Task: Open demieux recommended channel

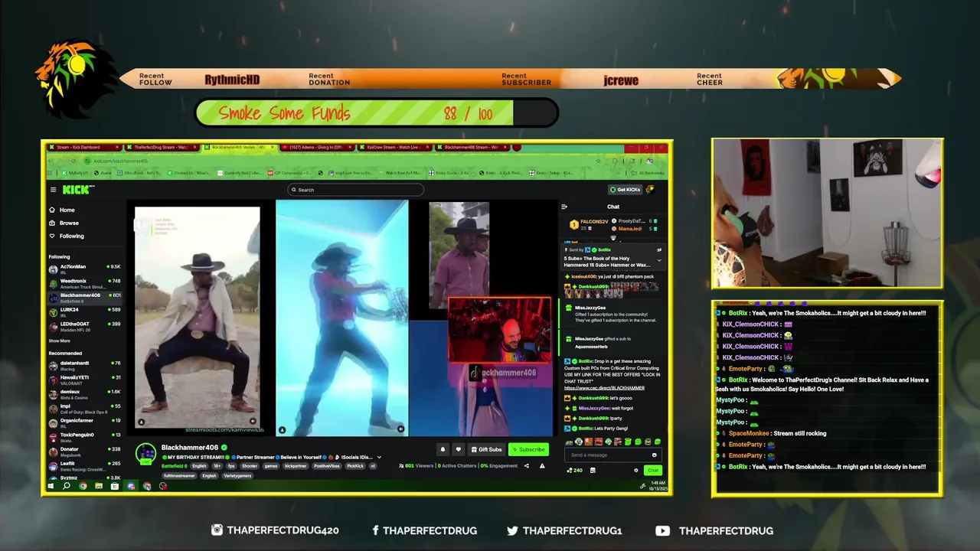Action: 84,394
